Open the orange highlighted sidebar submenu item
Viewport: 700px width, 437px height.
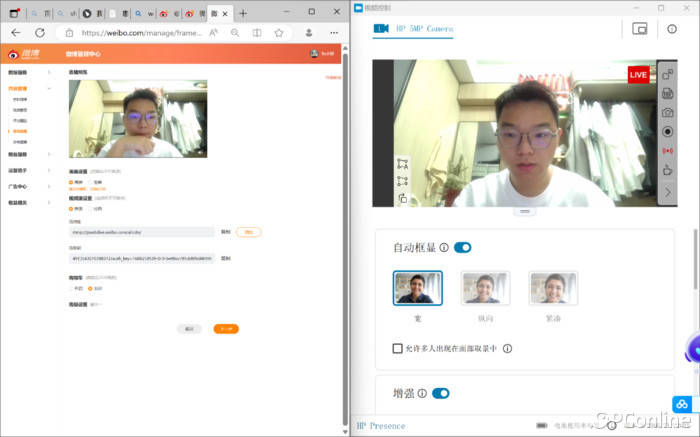coord(20,131)
